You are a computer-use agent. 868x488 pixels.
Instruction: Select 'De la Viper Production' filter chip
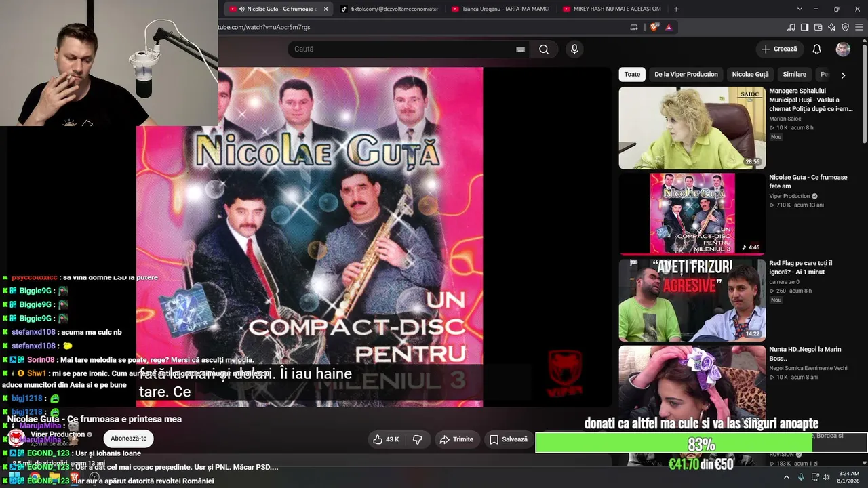point(686,75)
